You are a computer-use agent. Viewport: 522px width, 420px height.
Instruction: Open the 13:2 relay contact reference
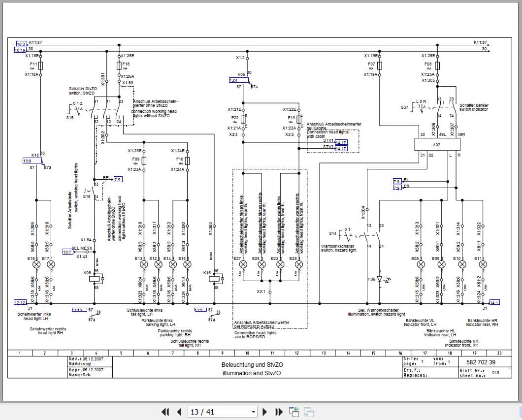click(200, 310)
